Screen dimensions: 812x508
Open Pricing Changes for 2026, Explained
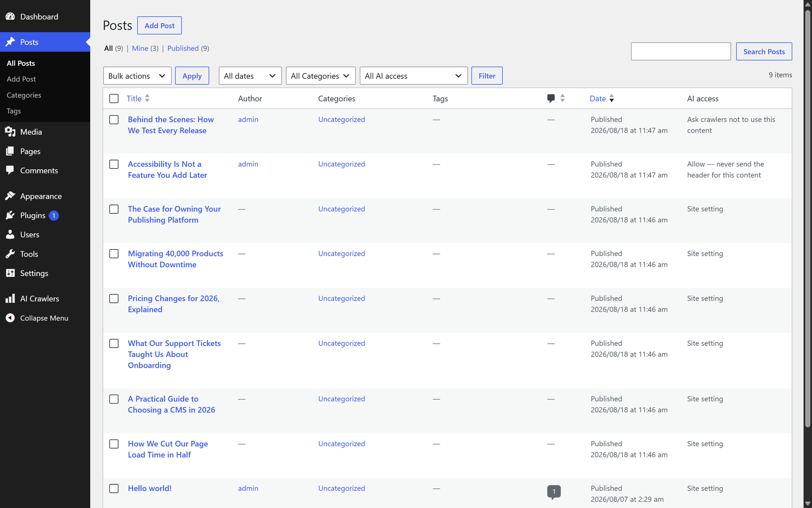(x=173, y=304)
